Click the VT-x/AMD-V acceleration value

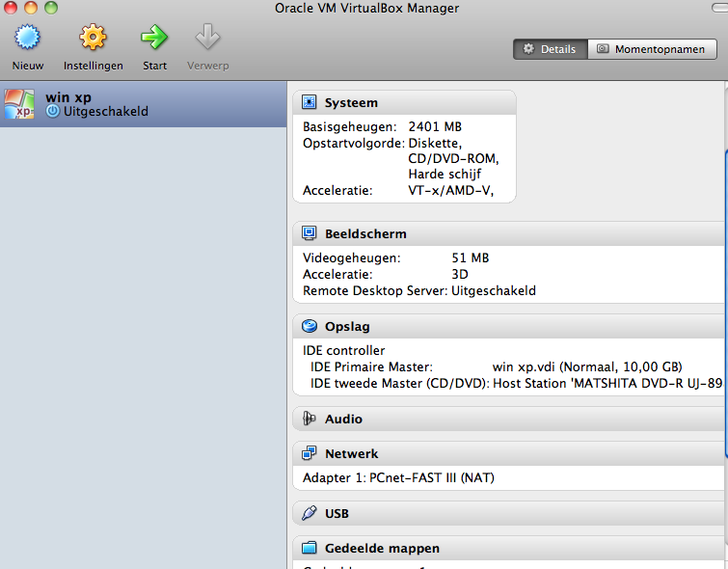450,190
